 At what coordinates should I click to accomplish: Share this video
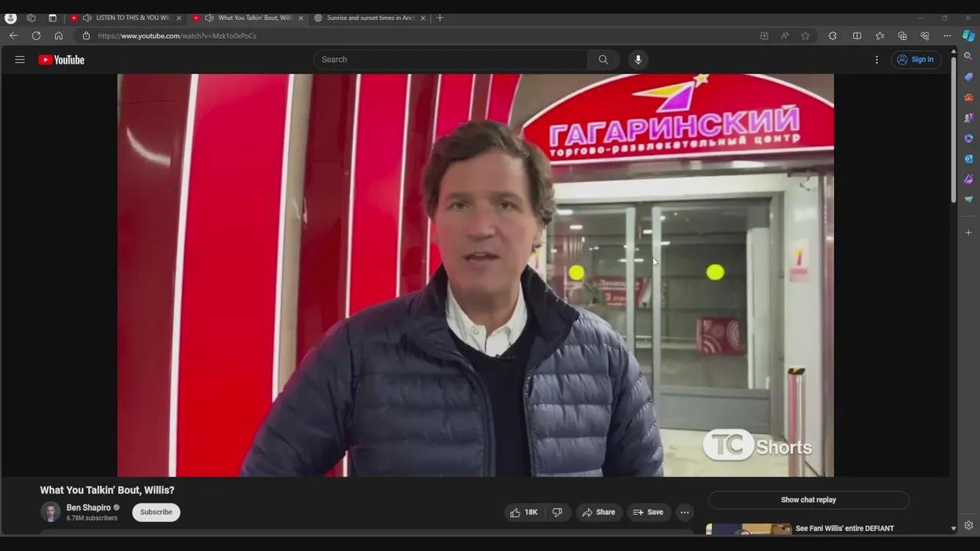[x=598, y=512]
